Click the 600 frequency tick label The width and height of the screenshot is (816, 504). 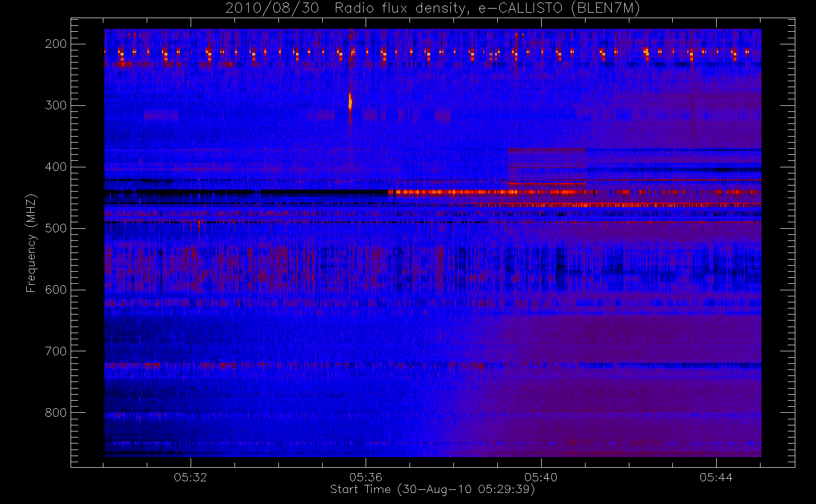56,290
